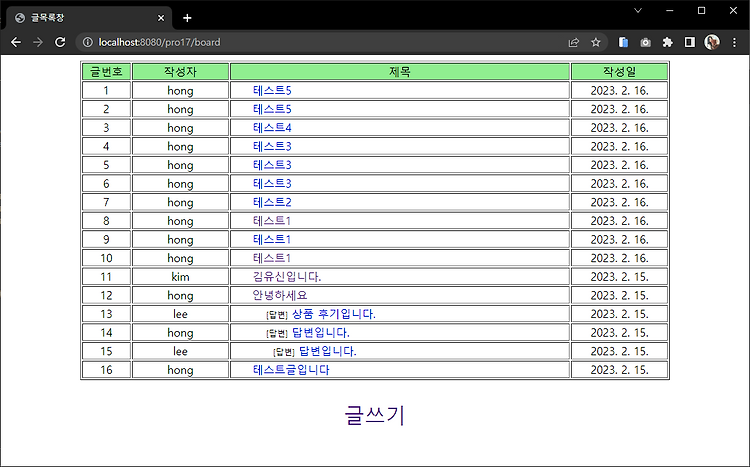
Task: Open post 테스트1 in row 10
Action: point(272,258)
